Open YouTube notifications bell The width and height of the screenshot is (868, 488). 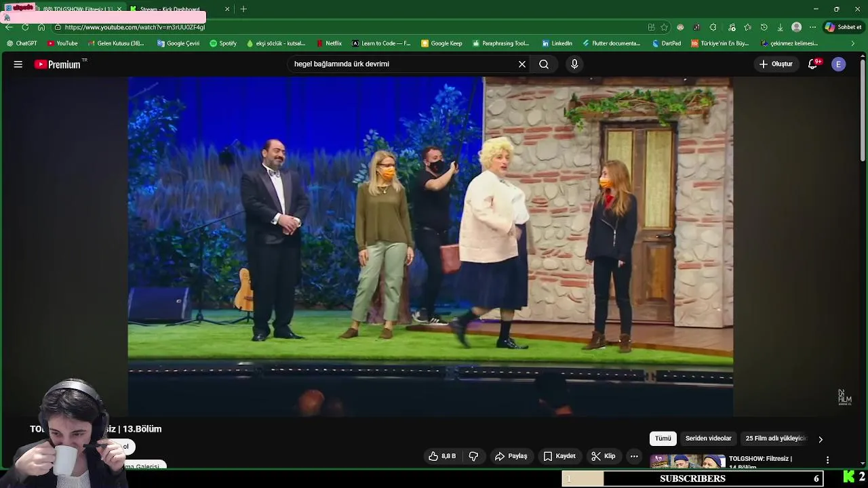[812, 64]
